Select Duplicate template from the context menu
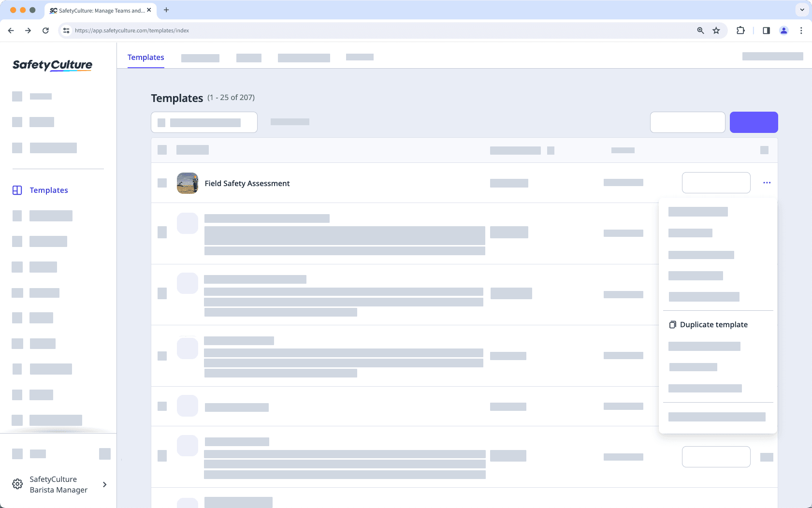 (713, 324)
